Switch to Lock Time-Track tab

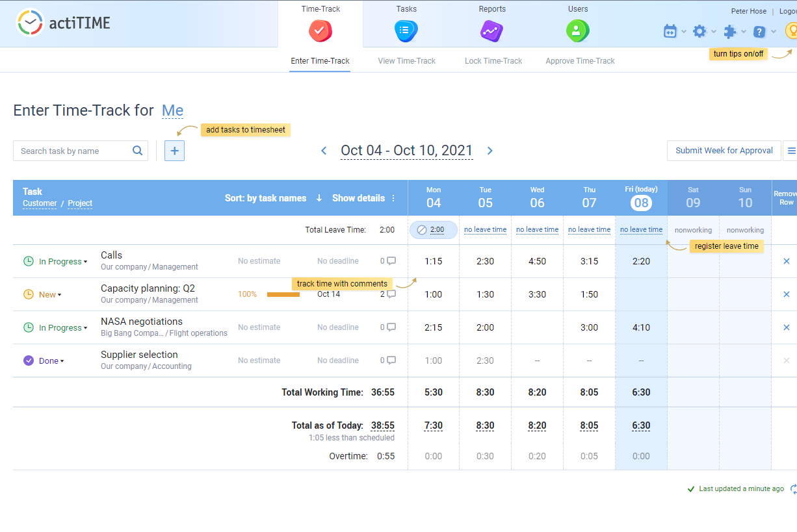point(493,61)
